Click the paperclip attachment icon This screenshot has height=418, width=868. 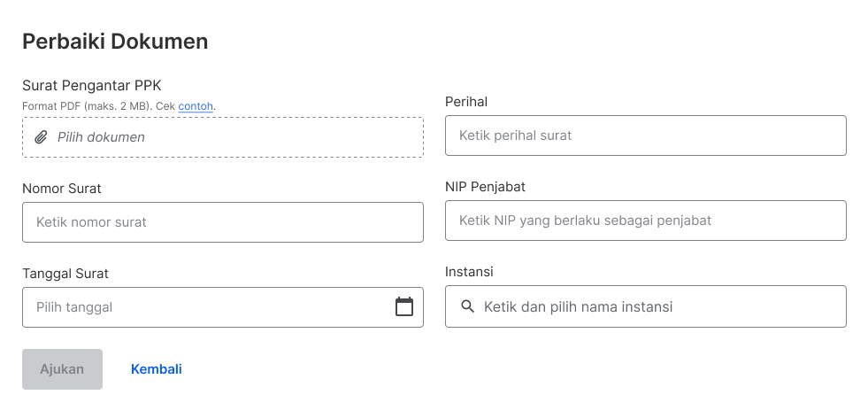(x=41, y=137)
